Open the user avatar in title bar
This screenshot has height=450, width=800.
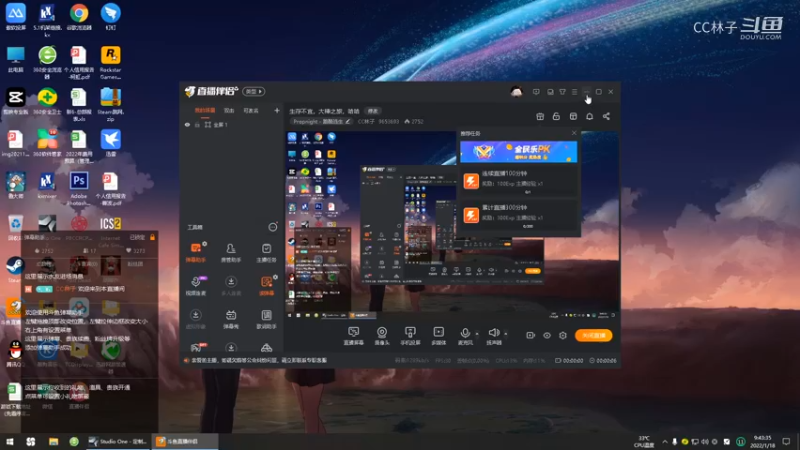(x=516, y=92)
